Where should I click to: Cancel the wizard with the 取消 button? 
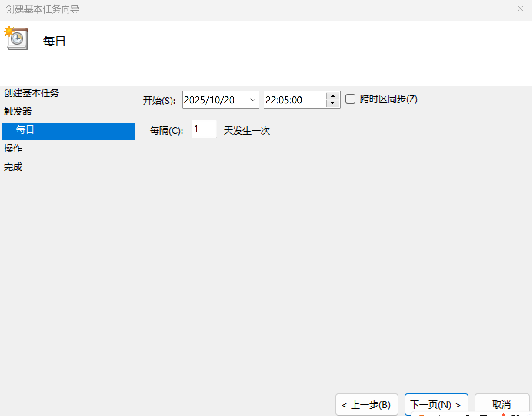501,405
